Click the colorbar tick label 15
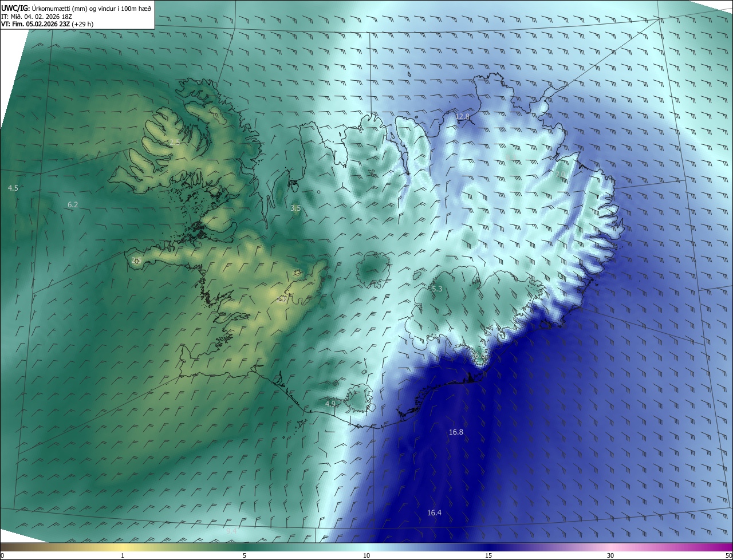Viewport: 733px width, 560px height. (x=488, y=555)
